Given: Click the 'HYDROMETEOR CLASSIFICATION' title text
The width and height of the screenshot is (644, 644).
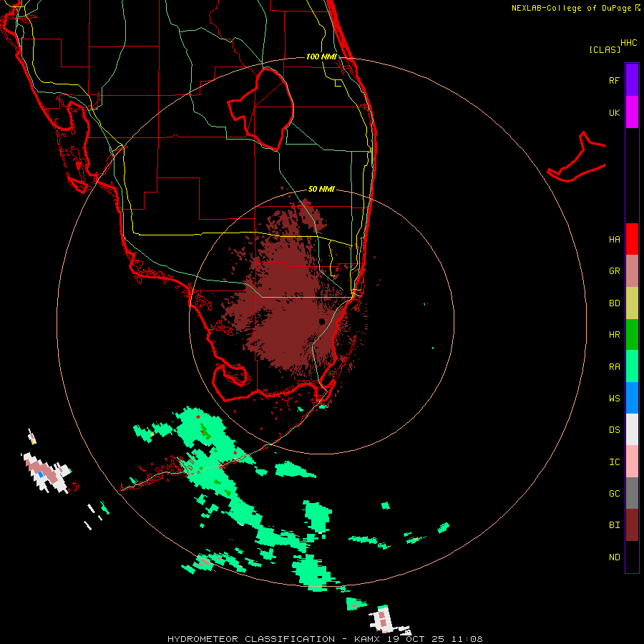Looking at the screenshot, I should (251, 639).
